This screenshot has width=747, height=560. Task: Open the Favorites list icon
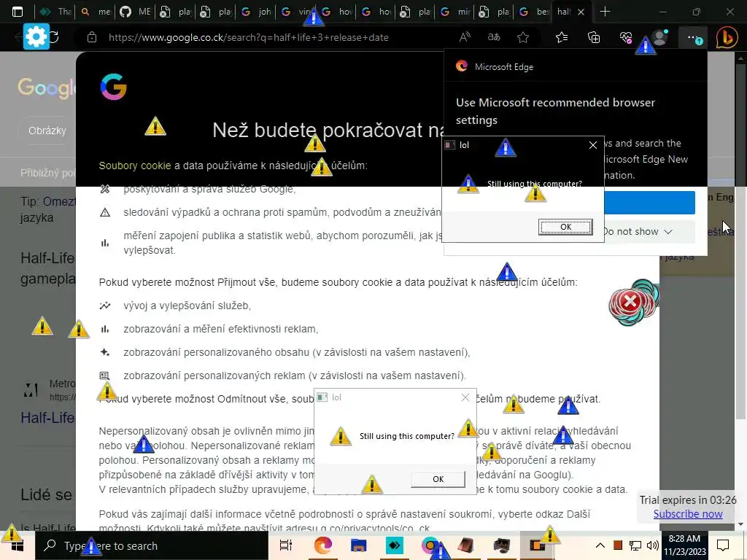click(562, 37)
